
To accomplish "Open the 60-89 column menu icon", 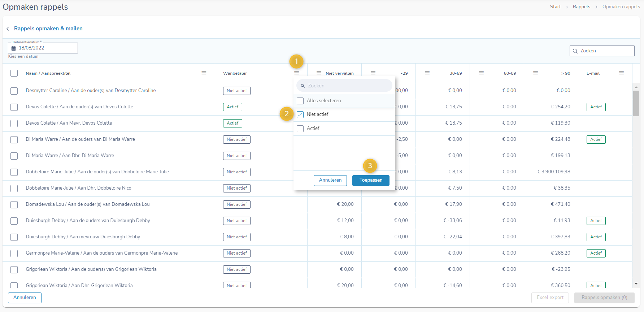I will (x=481, y=73).
